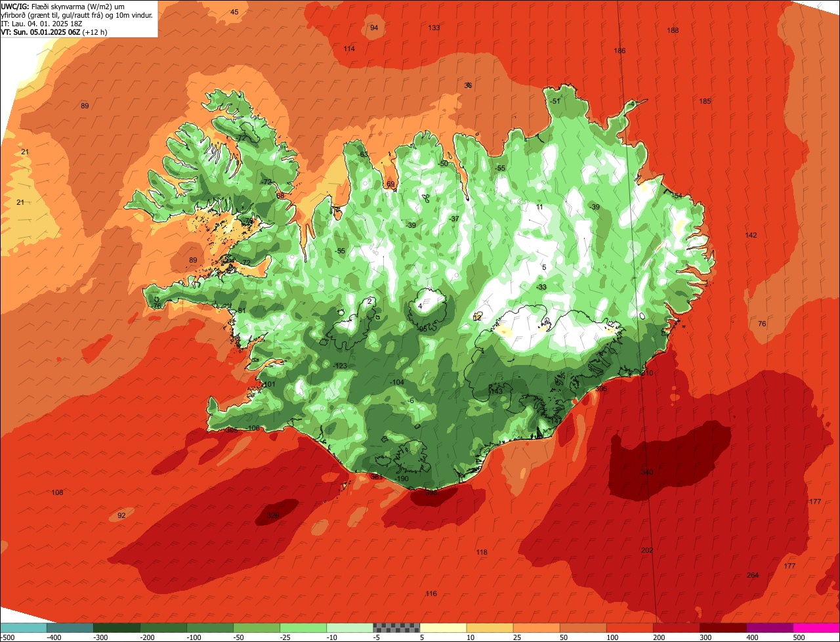
Task: Click the legend swatch between 10 and 25
Action: tap(490, 628)
